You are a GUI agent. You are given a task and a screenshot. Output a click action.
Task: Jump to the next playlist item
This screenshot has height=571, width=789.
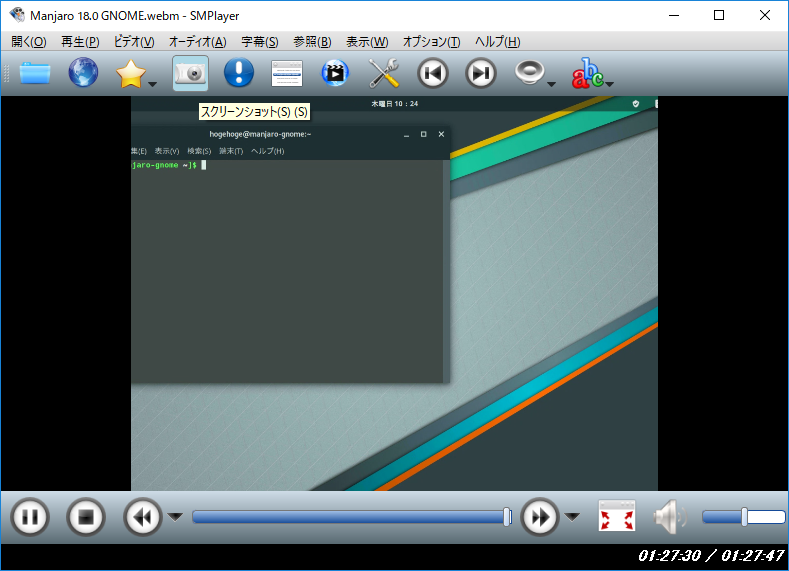[481, 73]
